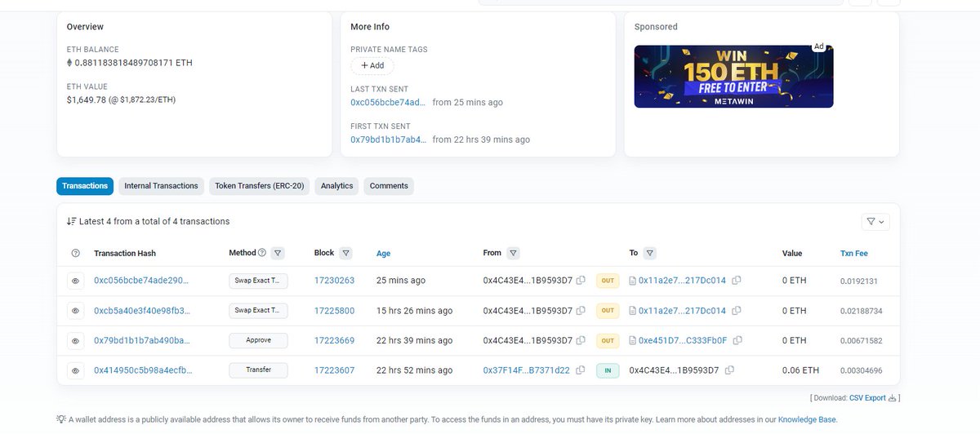Open To address link in block 17230263 row
980x434 pixels.
pyautogui.click(x=682, y=281)
